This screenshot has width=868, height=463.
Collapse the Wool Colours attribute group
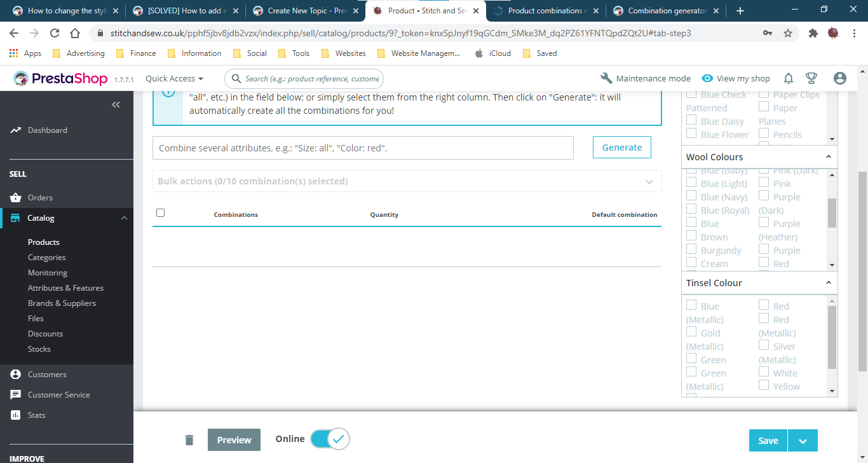828,156
